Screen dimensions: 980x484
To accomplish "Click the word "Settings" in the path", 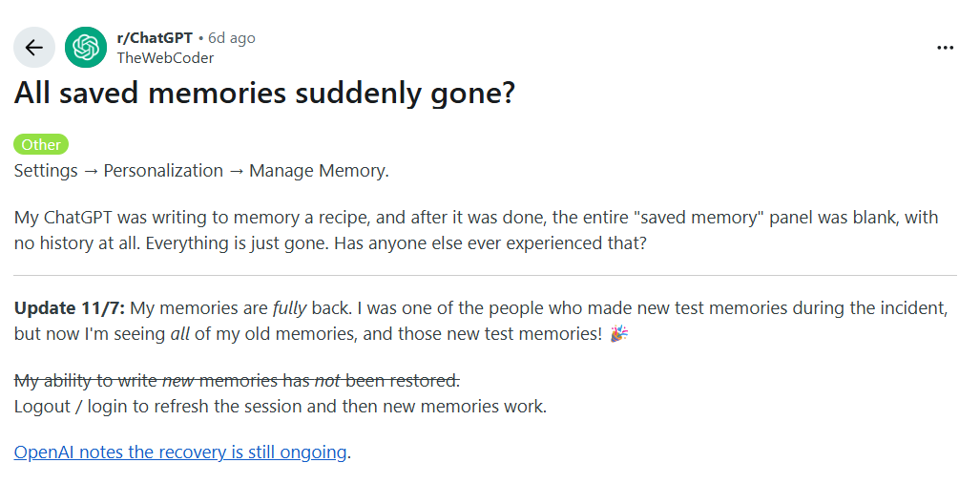I will coord(46,171).
